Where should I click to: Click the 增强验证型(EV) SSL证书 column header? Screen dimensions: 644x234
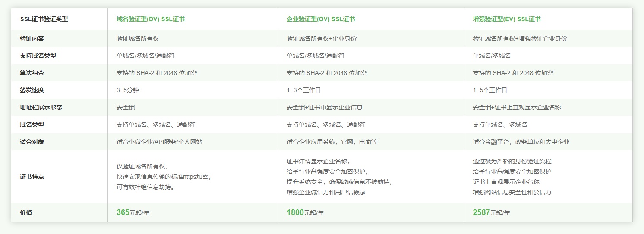[x=507, y=19]
